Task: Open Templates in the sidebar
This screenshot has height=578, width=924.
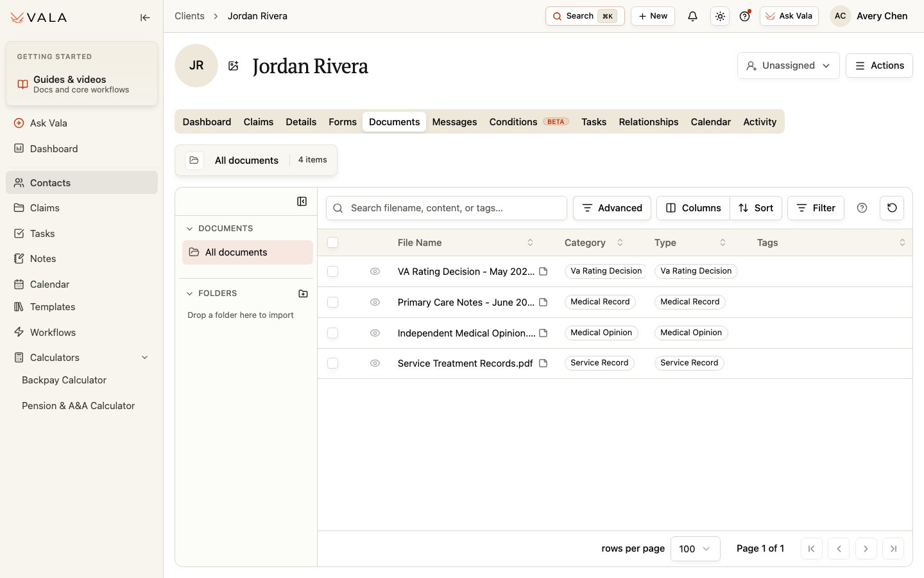Action: point(81,307)
